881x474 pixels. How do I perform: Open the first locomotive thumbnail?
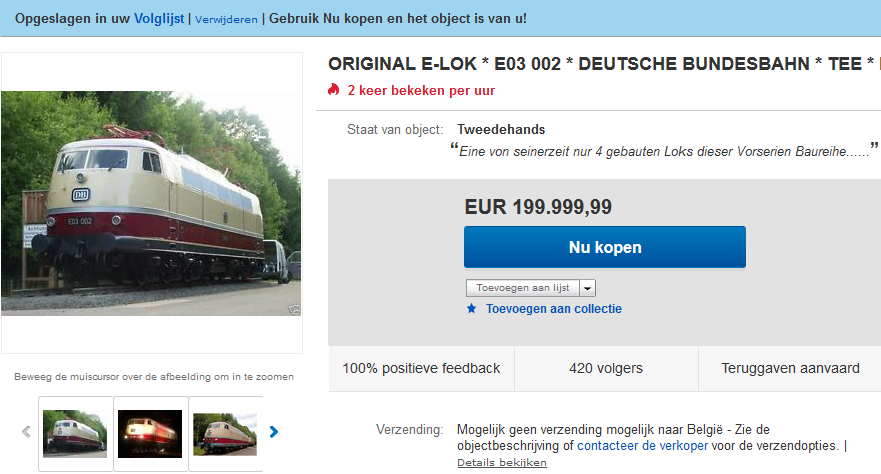click(x=75, y=434)
